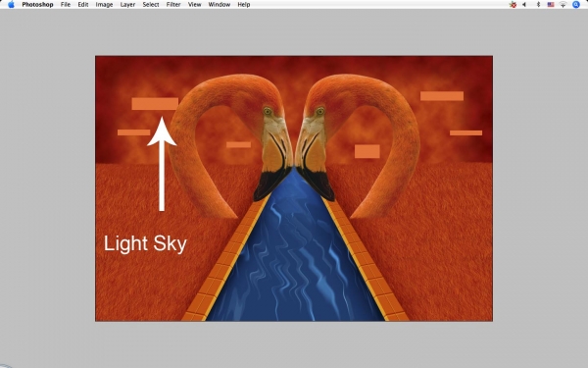This screenshot has width=588, height=368.
Task: Open the Window menu
Action: tap(219, 5)
